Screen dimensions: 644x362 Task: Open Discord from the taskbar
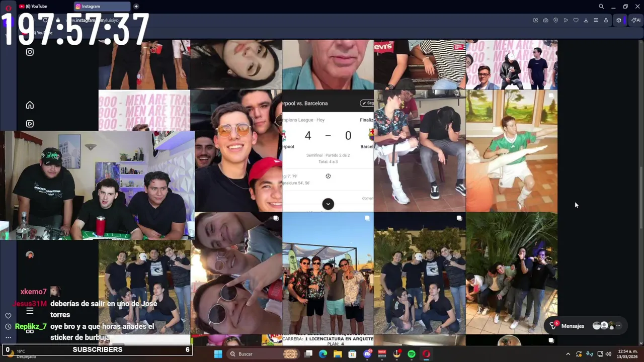(x=367, y=354)
